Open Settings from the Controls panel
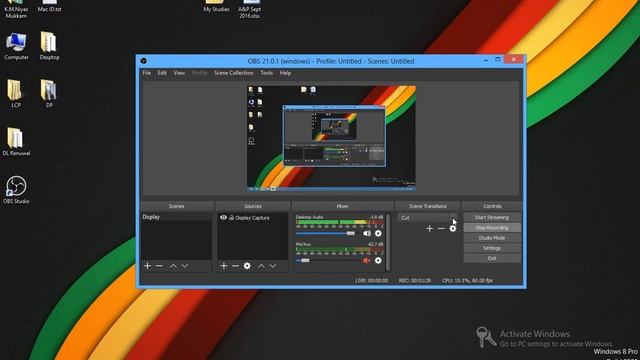Viewport: 640px width, 360px height. [x=492, y=248]
